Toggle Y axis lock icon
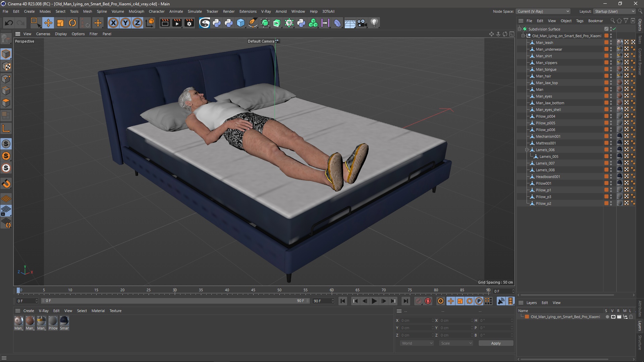644x362 pixels. pos(125,23)
